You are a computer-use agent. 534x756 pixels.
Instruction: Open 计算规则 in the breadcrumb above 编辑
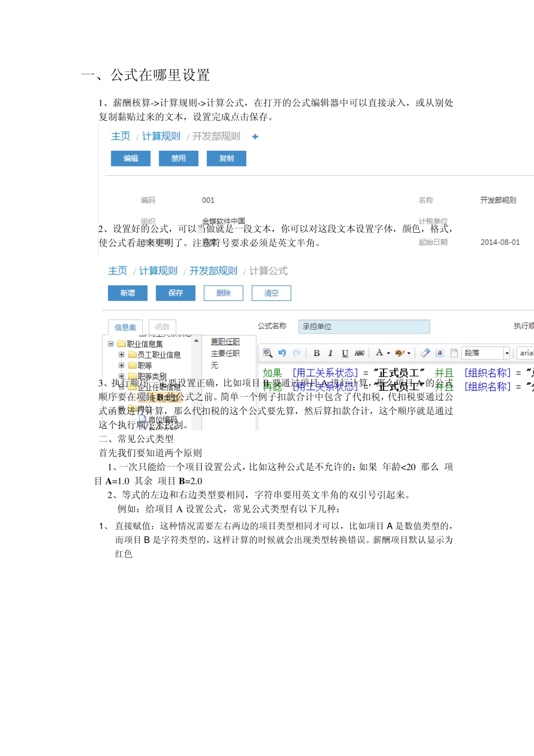click(x=161, y=136)
